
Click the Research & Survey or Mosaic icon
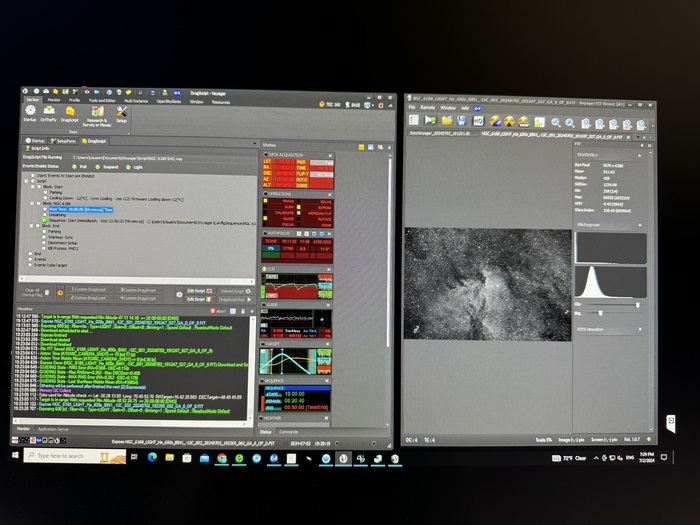click(96, 113)
